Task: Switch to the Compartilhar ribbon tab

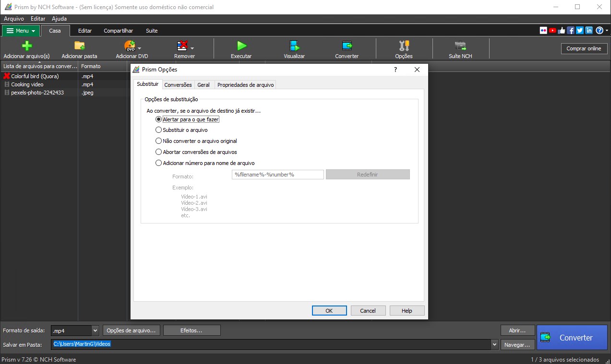Action: click(119, 31)
